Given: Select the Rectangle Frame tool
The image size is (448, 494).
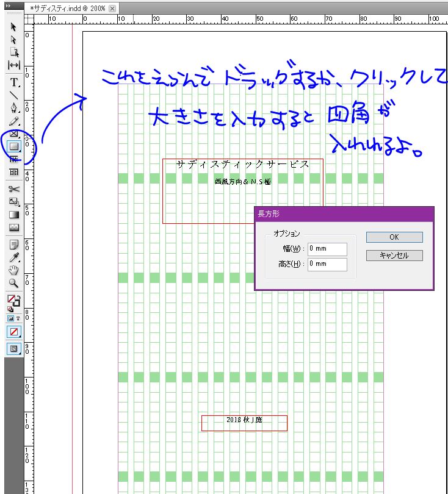Looking at the screenshot, I should pos(14,134).
